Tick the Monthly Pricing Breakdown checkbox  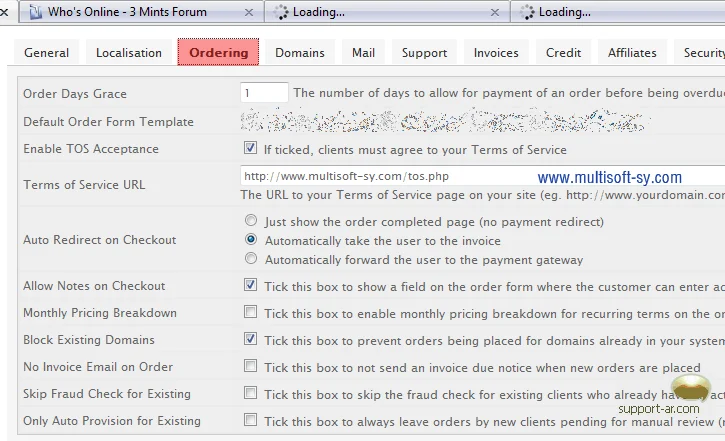point(250,313)
